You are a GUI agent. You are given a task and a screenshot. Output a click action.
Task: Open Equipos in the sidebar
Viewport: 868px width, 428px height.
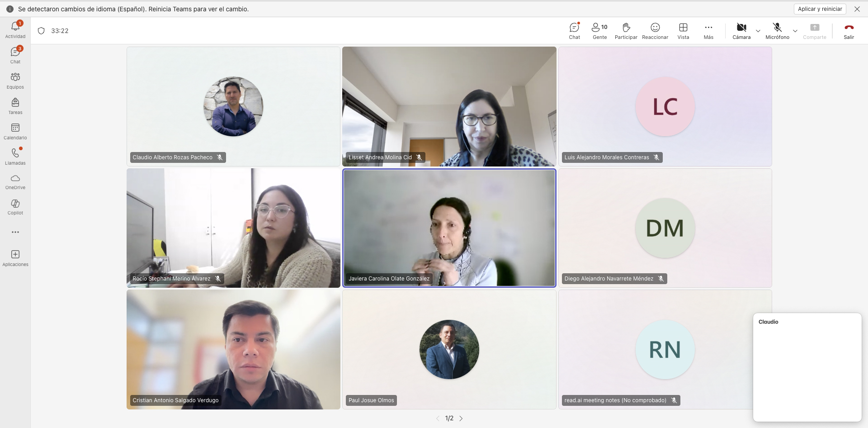coord(15,81)
